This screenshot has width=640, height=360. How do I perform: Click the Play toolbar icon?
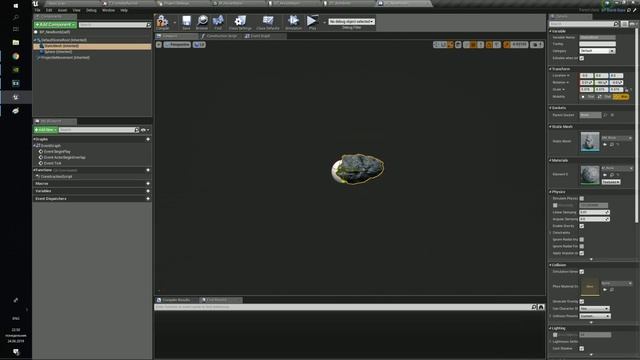click(312, 22)
